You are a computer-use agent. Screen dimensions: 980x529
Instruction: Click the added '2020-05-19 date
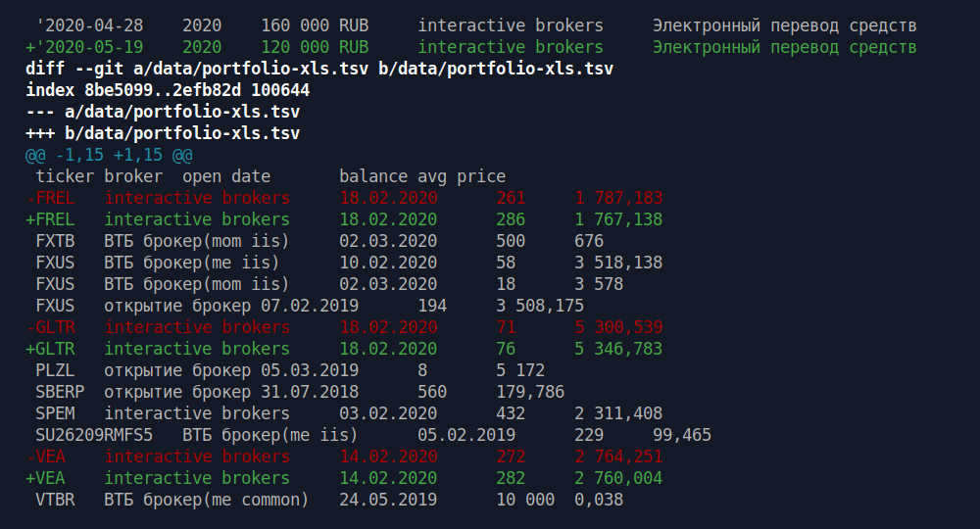coord(84,47)
